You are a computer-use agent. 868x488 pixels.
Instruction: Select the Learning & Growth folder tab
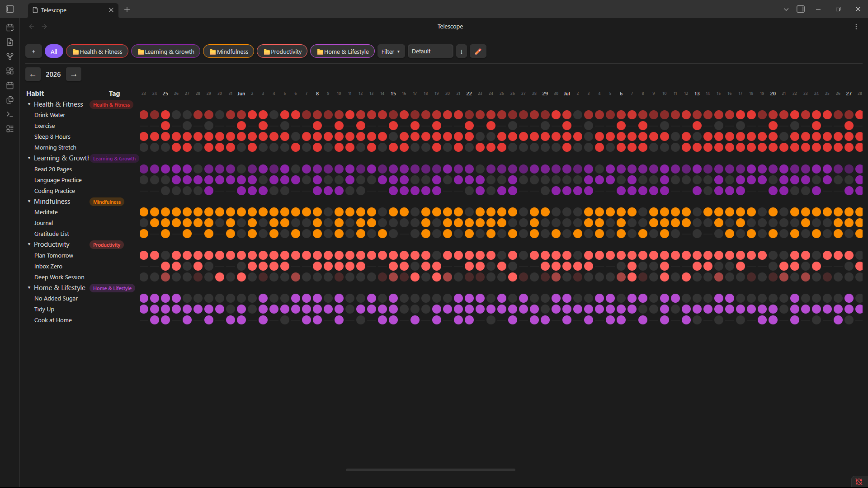tap(166, 52)
